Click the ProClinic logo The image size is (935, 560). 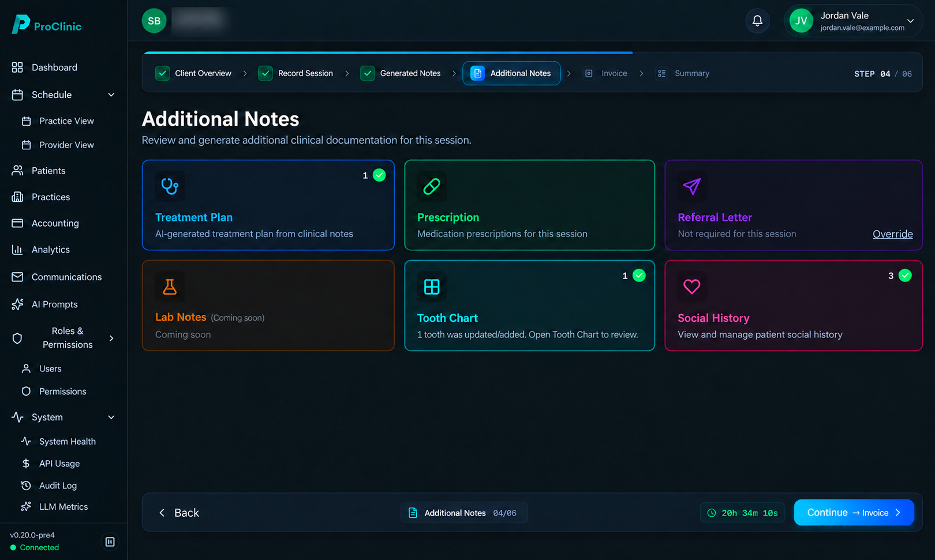pos(47,25)
